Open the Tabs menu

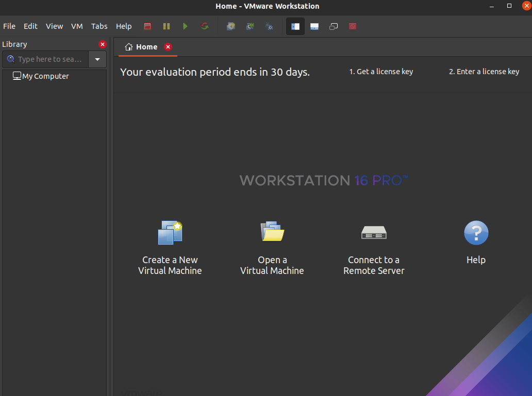pos(99,26)
